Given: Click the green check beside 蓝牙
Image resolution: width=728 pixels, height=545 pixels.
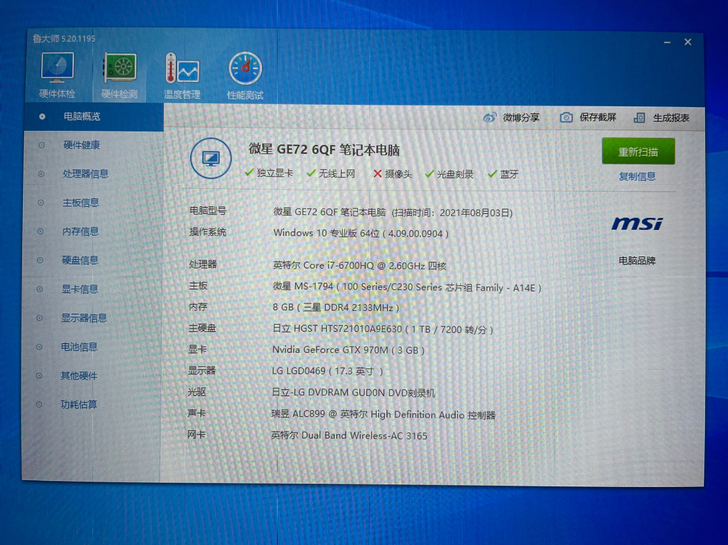Looking at the screenshot, I should pos(492,174).
